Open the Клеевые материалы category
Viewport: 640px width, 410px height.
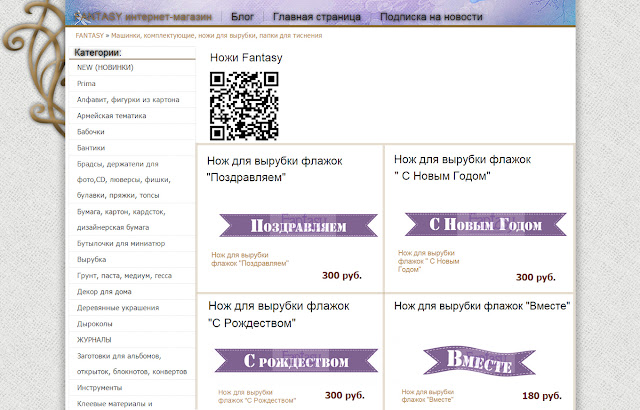(x=115, y=403)
